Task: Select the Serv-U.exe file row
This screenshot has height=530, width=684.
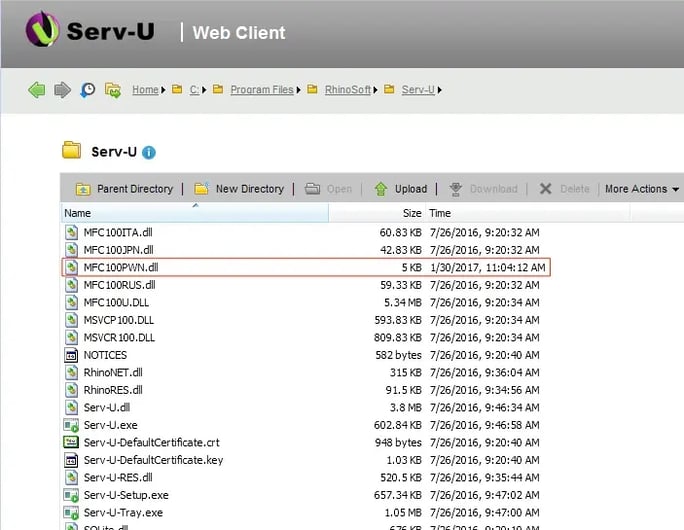Action: point(110,425)
